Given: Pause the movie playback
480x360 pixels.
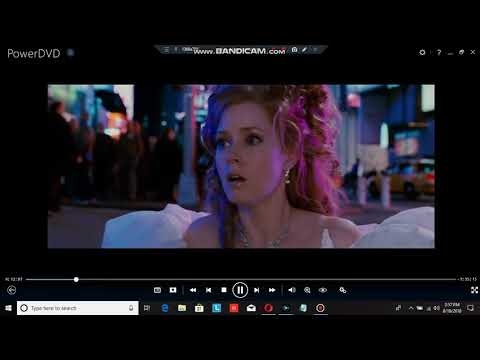Looking at the screenshot, I should (240, 290).
